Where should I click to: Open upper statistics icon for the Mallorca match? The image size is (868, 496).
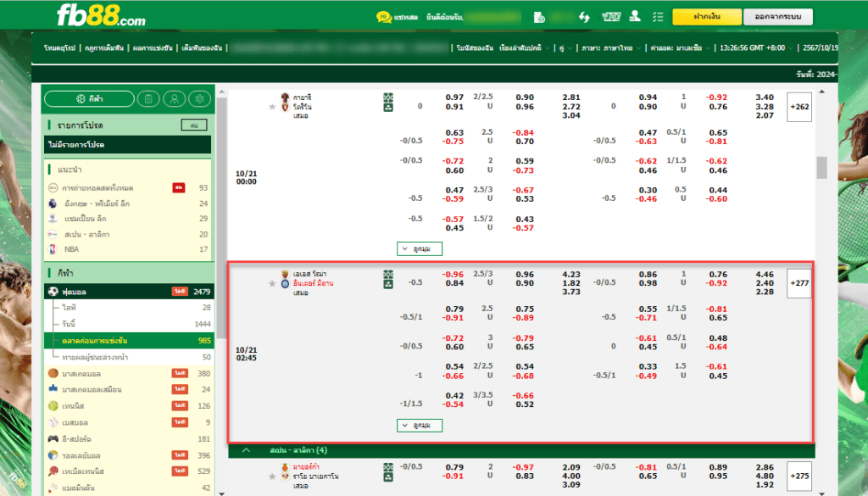(x=388, y=467)
